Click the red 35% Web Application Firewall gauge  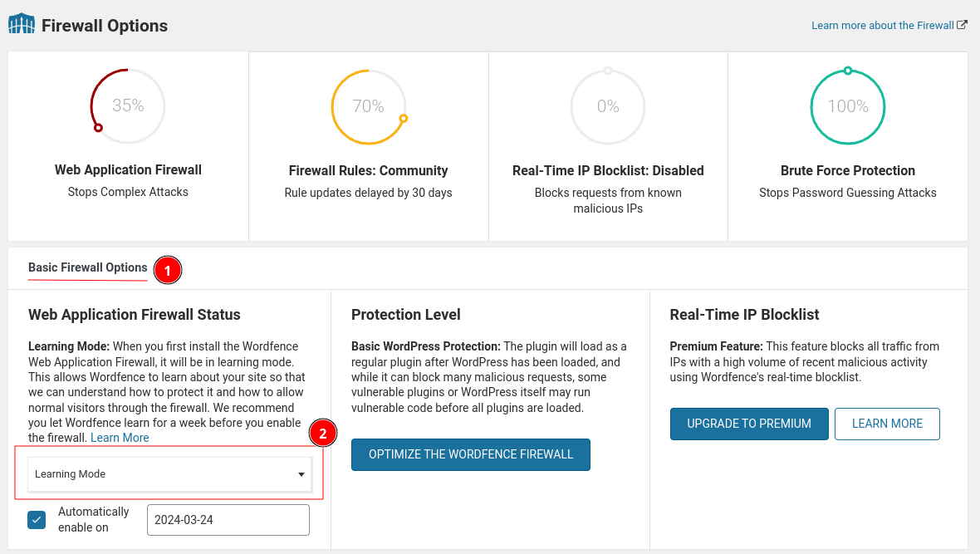click(x=128, y=105)
